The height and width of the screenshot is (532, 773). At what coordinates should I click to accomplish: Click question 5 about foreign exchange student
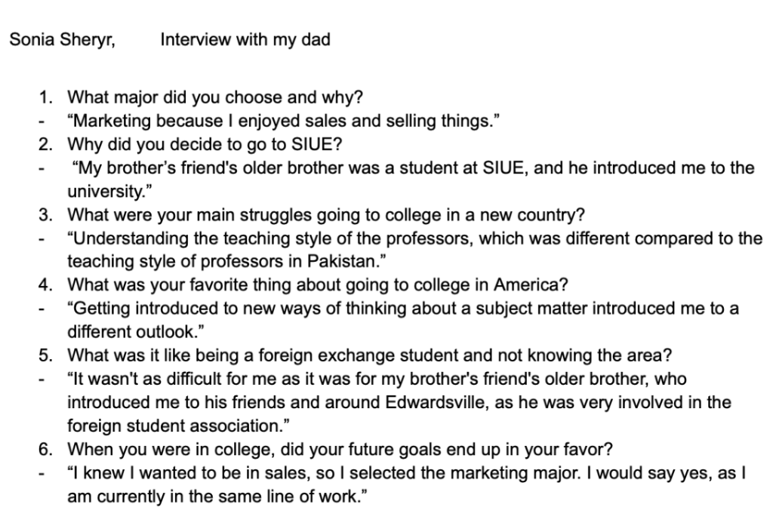[x=369, y=355]
